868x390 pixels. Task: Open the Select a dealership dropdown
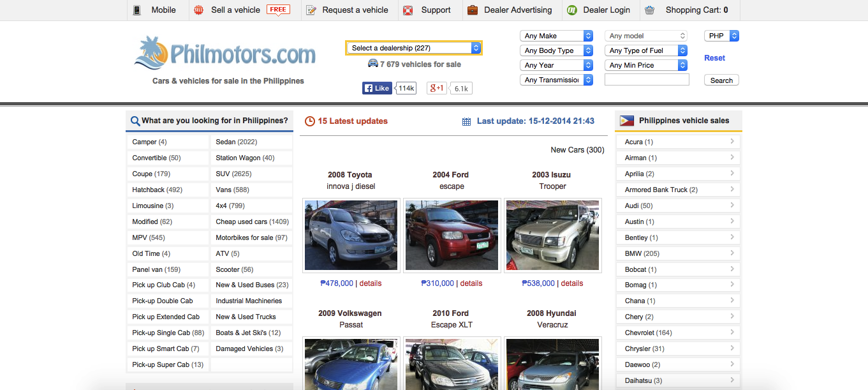pos(413,47)
